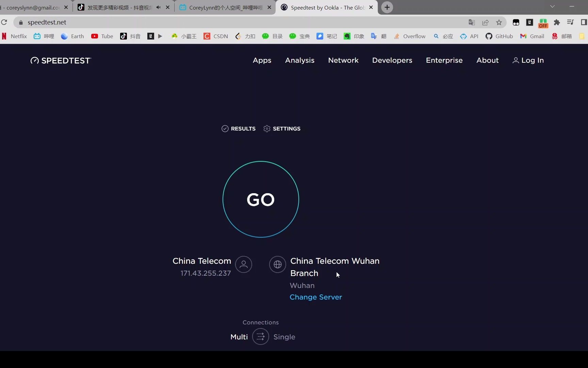The image size is (588, 368).
Task: Switch to the CoreyLynn bilibili tab
Action: 225,7
